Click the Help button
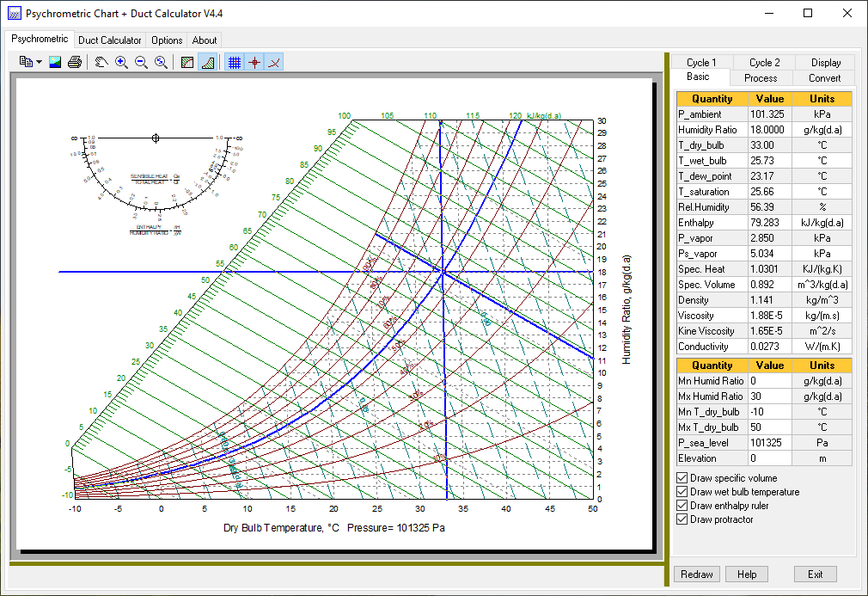Image resolution: width=868 pixels, height=596 pixels. (747, 574)
